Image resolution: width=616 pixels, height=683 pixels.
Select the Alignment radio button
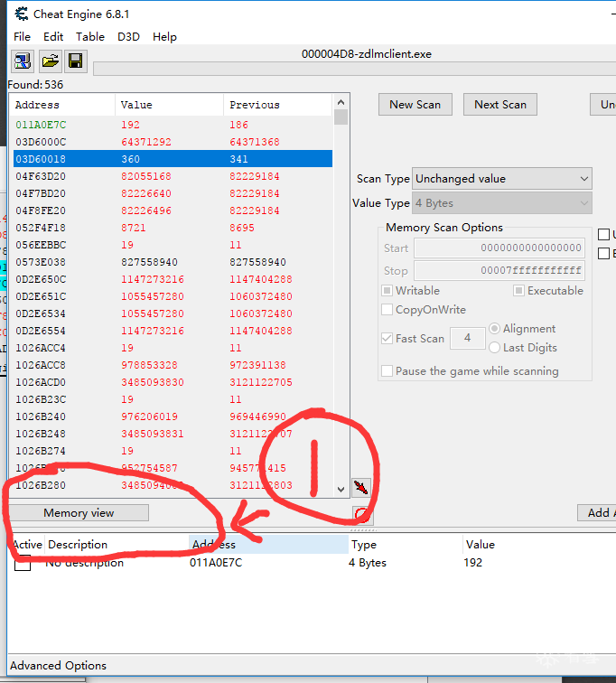coord(494,329)
